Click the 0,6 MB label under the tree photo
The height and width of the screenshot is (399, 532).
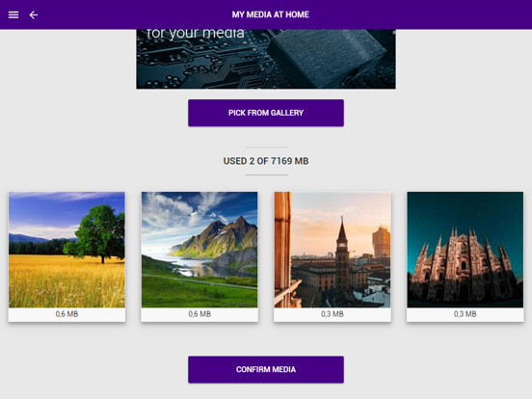click(x=66, y=314)
